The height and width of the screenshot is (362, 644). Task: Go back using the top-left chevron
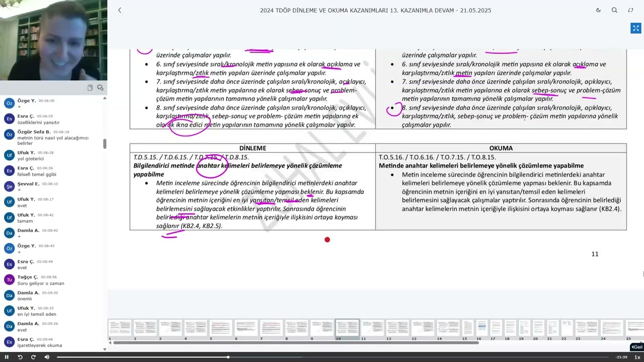click(119, 10)
